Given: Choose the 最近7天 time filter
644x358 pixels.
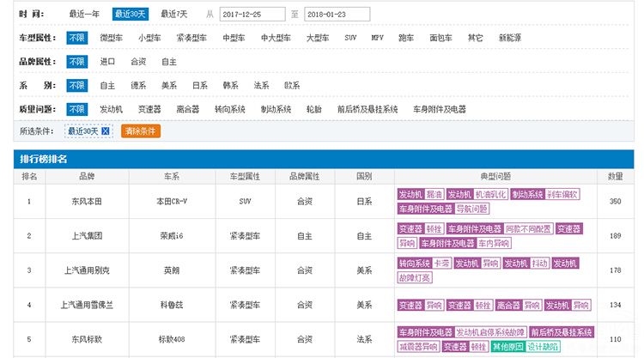Looking at the screenshot, I should (x=173, y=15).
